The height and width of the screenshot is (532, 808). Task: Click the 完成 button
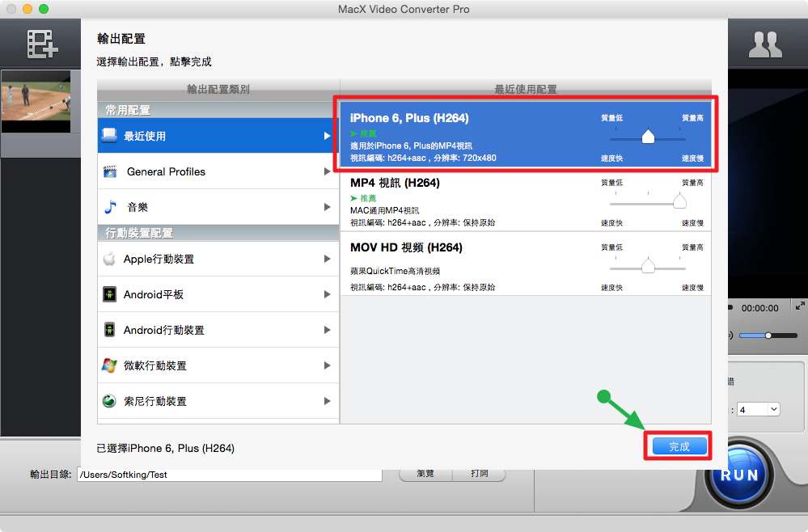tap(679, 446)
